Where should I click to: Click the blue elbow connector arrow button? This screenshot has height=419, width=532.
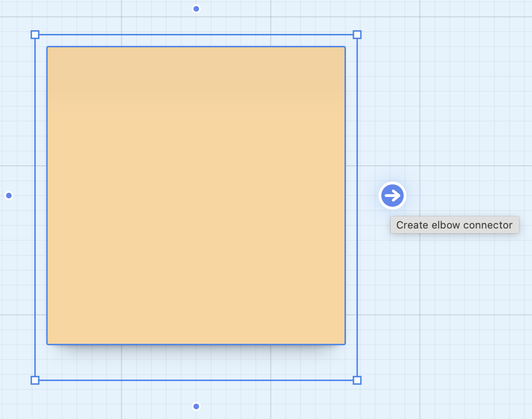pos(392,196)
